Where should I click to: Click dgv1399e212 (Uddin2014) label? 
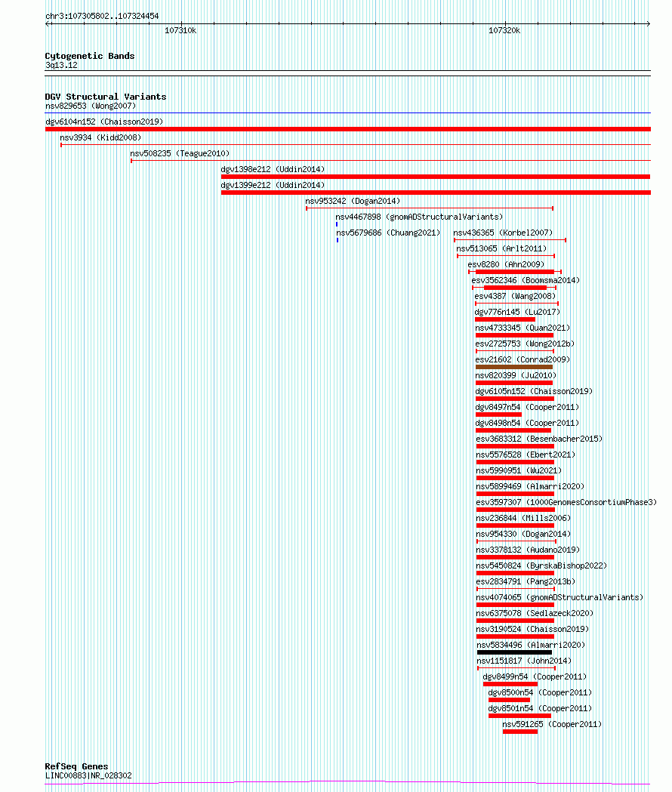[x=273, y=186]
